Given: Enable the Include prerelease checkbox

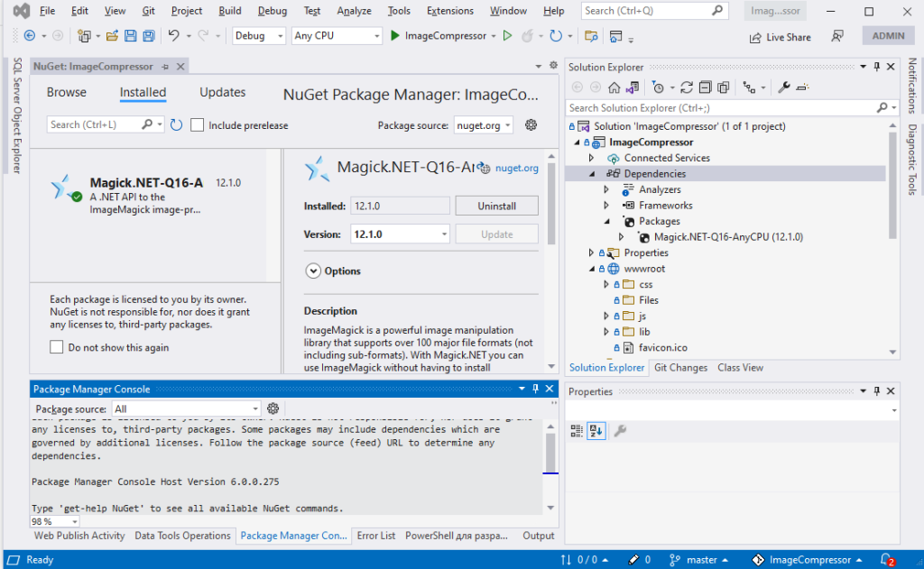Looking at the screenshot, I should coord(199,125).
